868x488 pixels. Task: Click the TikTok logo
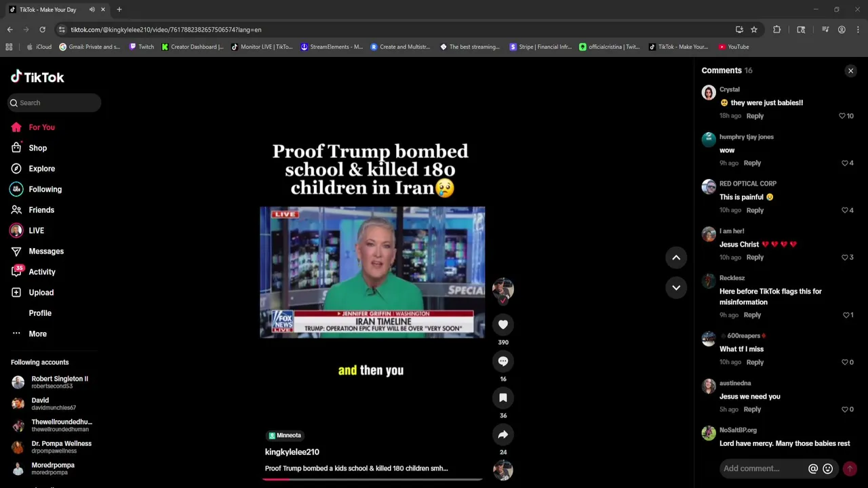(x=37, y=77)
